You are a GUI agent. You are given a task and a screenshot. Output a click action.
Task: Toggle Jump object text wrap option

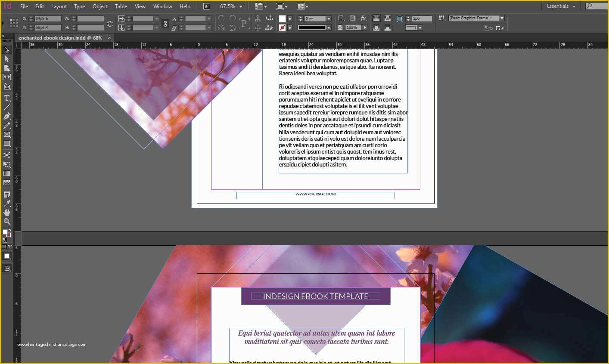point(388,28)
